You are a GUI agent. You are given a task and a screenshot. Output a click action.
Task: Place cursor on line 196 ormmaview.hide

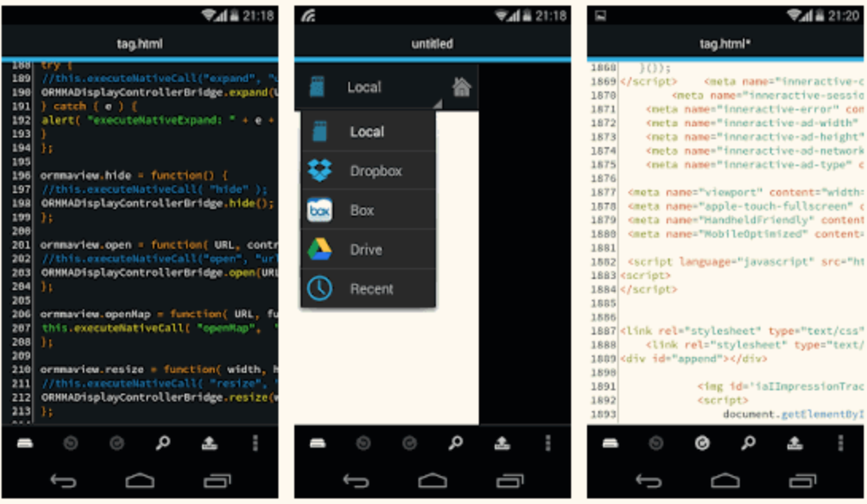pos(134,176)
